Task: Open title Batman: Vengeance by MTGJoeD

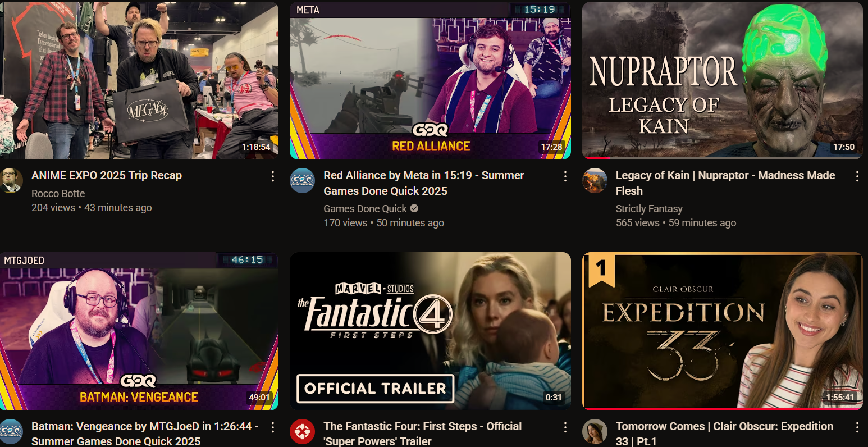Action: tap(145, 434)
